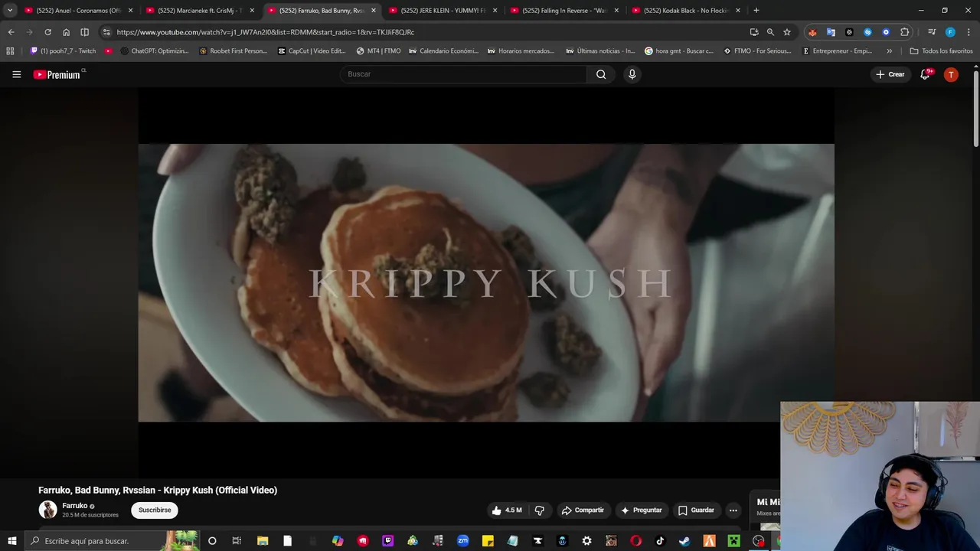
Task: Open Todos los favoritos folder
Action: [941, 51]
